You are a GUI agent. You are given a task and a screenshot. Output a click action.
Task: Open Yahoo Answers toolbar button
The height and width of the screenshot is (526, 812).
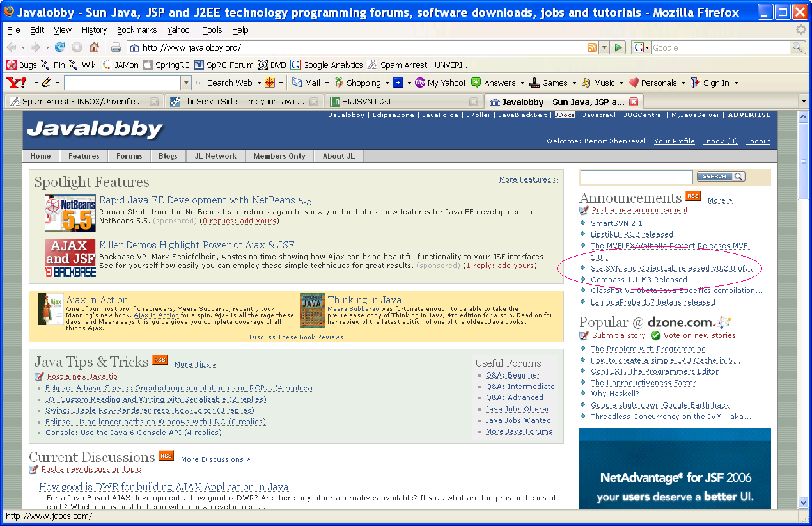(x=494, y=83)
